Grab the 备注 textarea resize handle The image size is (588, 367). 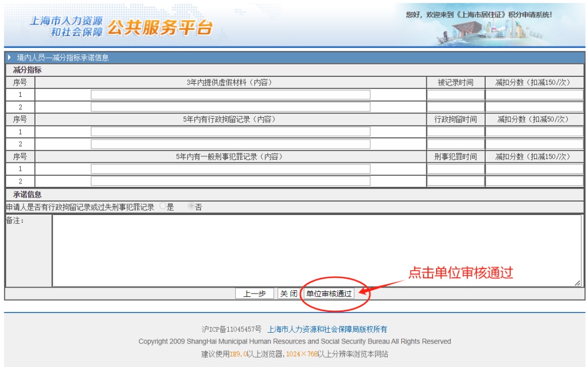[x=578, y=283]
